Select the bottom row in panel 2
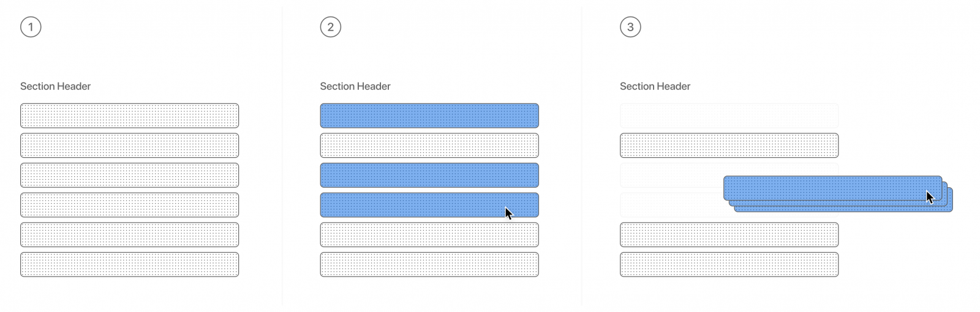This screenshot has width=980, height=312. (429, 264)
